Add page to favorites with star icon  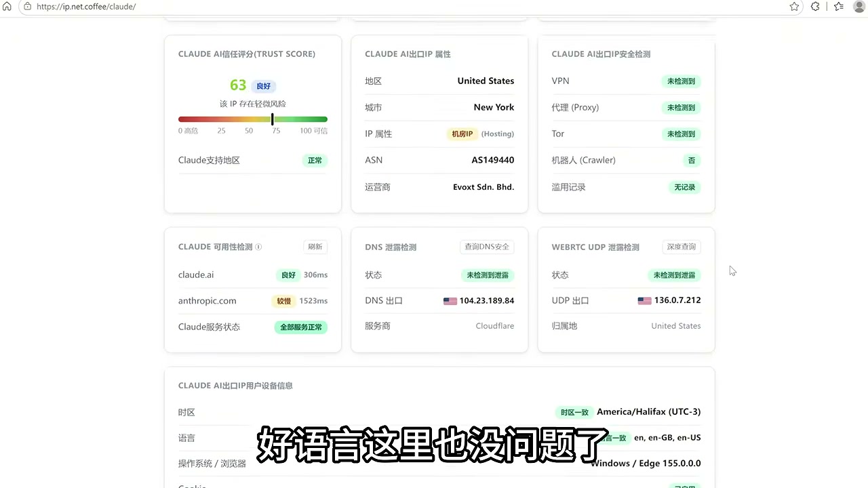(794, 6)
